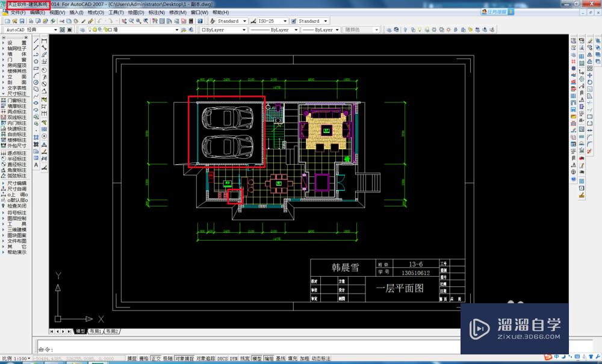Click 墙厚标注 dimension tool
The image size is (602, 364).
(14, 106)
